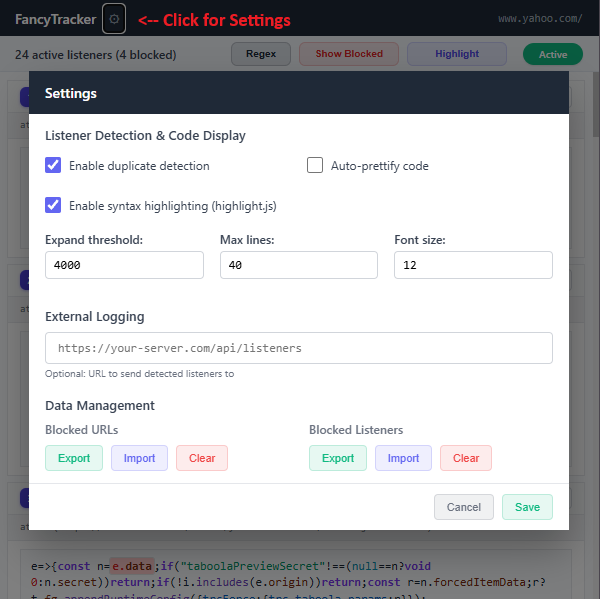Toggle the Regex filter button
Image resolution: width=600 pixels, height=599 pixels.
(x=261, y=54)
